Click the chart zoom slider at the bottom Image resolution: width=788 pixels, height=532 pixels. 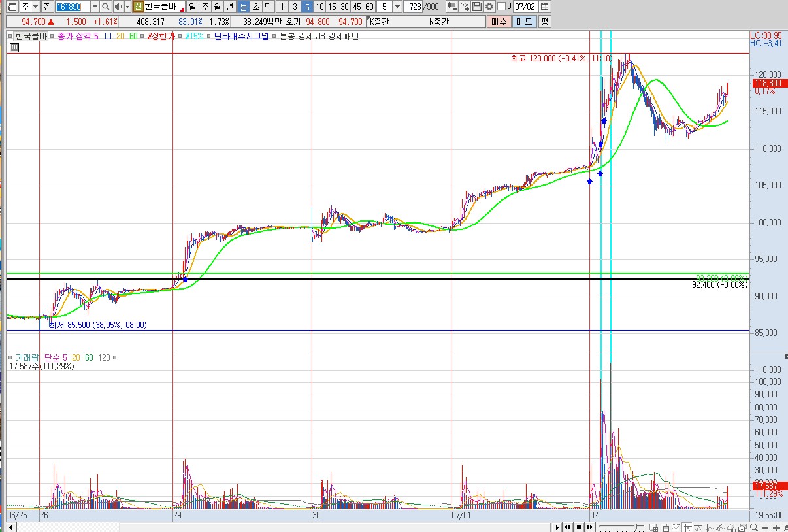(x=621, y=527)
